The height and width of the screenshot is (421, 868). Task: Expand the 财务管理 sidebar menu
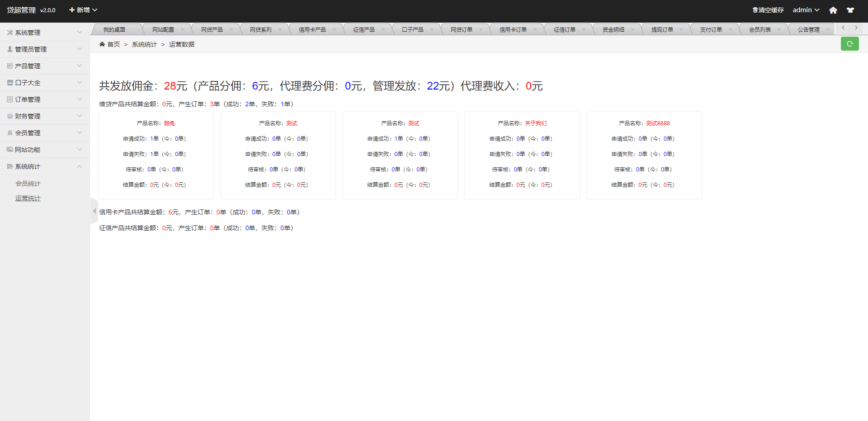coord(44,116)
